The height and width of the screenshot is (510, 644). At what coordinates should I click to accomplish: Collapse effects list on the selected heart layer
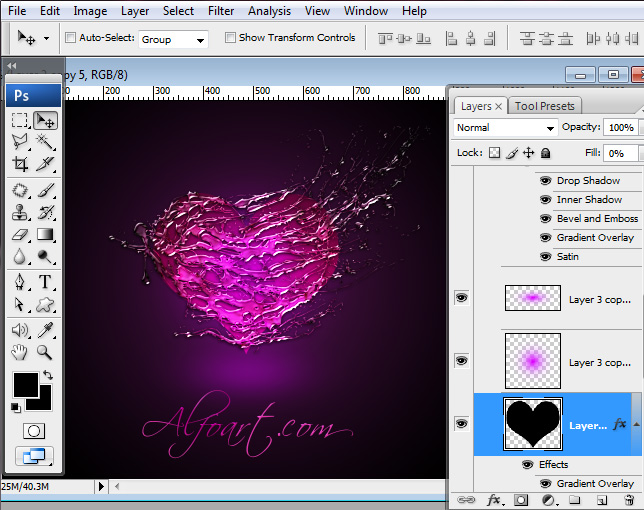(x=635, y=425)
